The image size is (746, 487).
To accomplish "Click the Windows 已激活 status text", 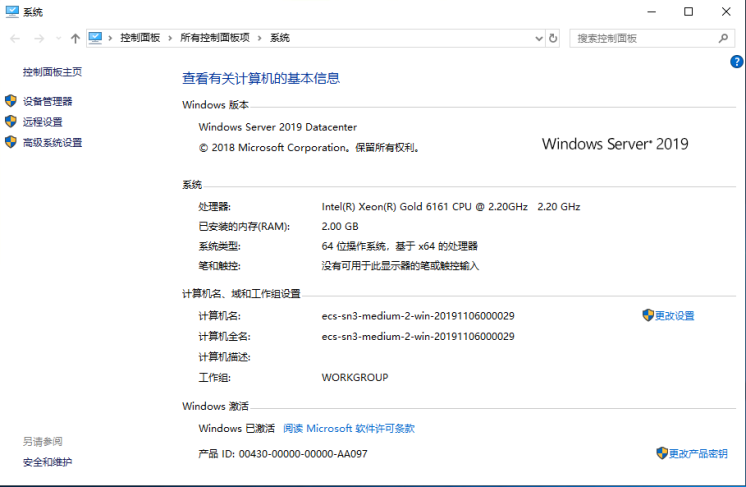I will pyautogui.click(x=236, y=429).
